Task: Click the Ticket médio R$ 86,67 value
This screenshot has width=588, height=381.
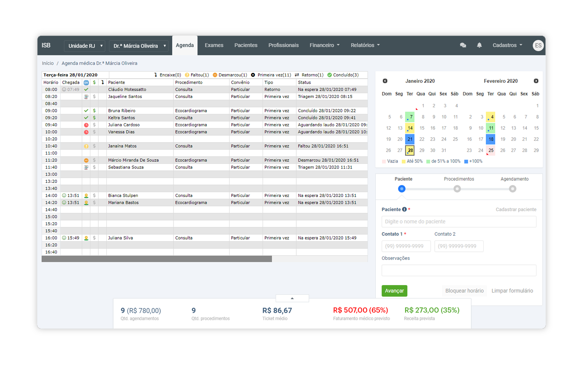Action: (x=277, y=310)
